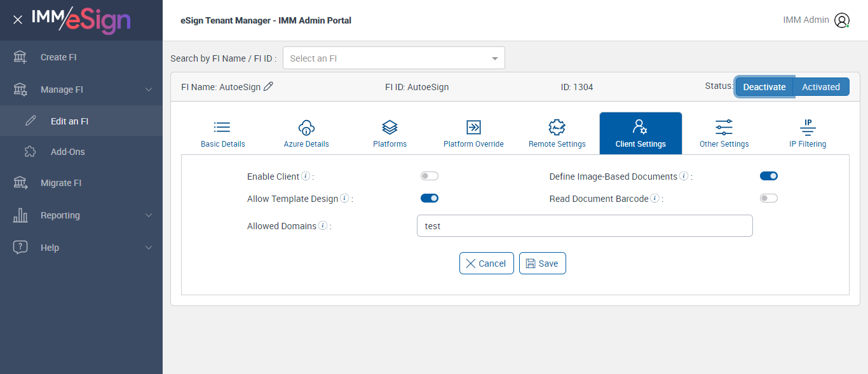Toggle the Read Document Barcode switch

769,198
